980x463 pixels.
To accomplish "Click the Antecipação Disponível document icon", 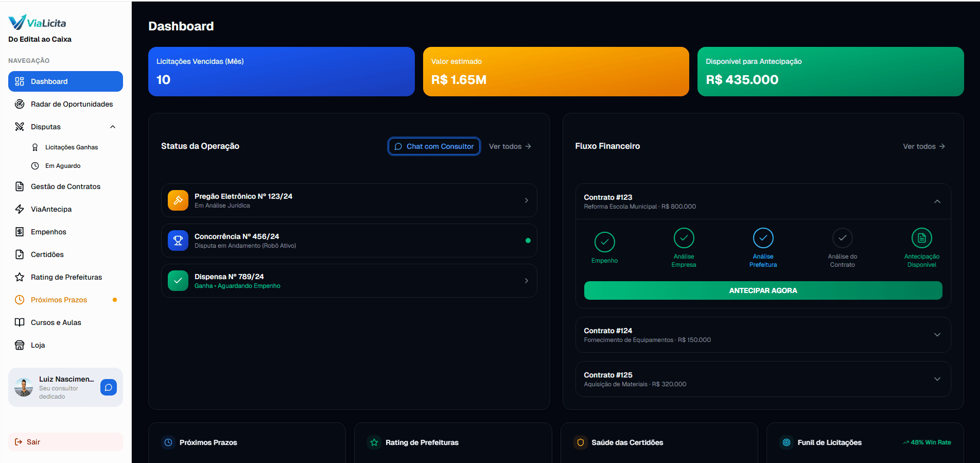I will click(x=922, y=238).
